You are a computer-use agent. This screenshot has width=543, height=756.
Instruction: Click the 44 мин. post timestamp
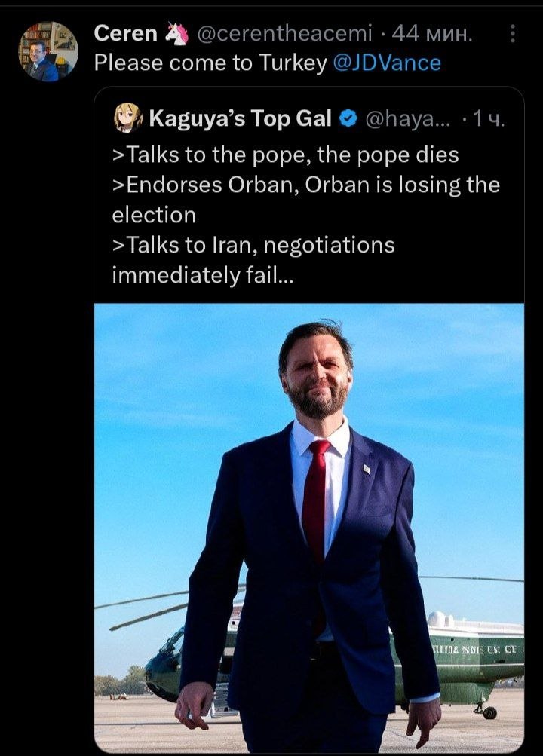(438, 34)
